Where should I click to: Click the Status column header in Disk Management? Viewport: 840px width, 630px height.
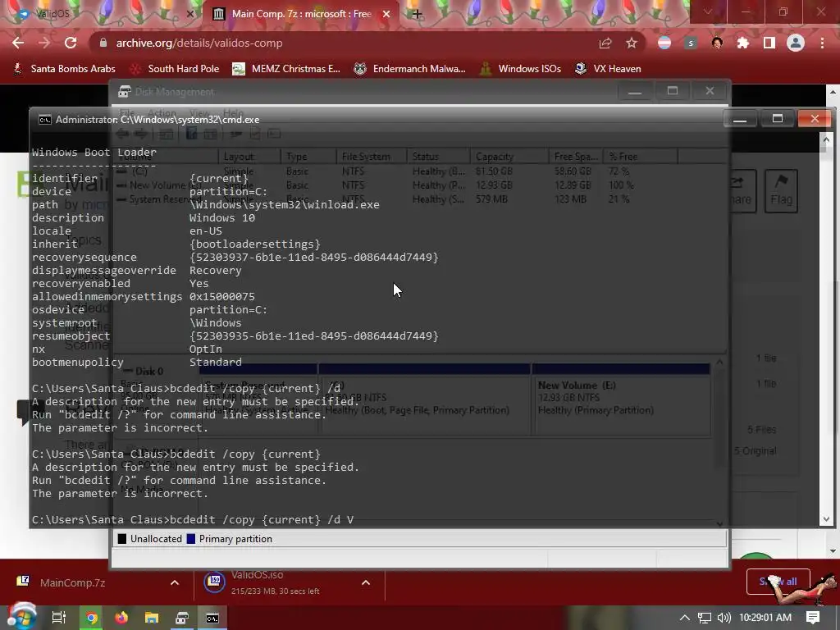coord(438,157)
